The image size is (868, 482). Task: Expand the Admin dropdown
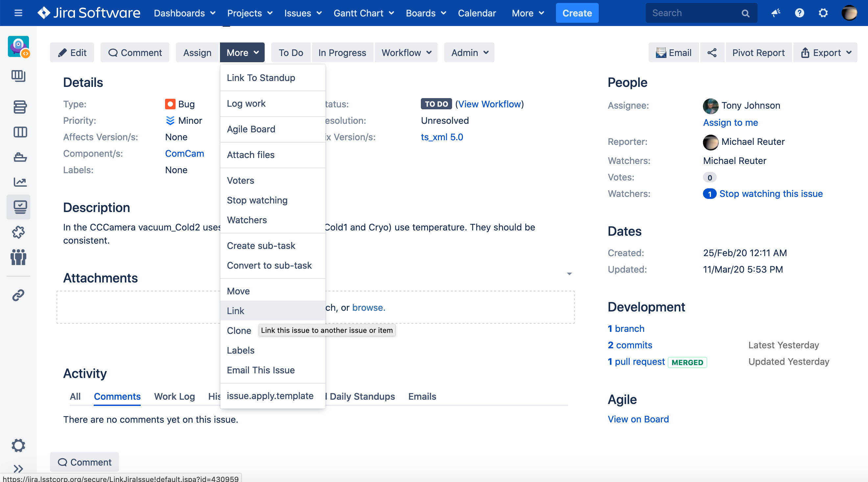(469, 53)
